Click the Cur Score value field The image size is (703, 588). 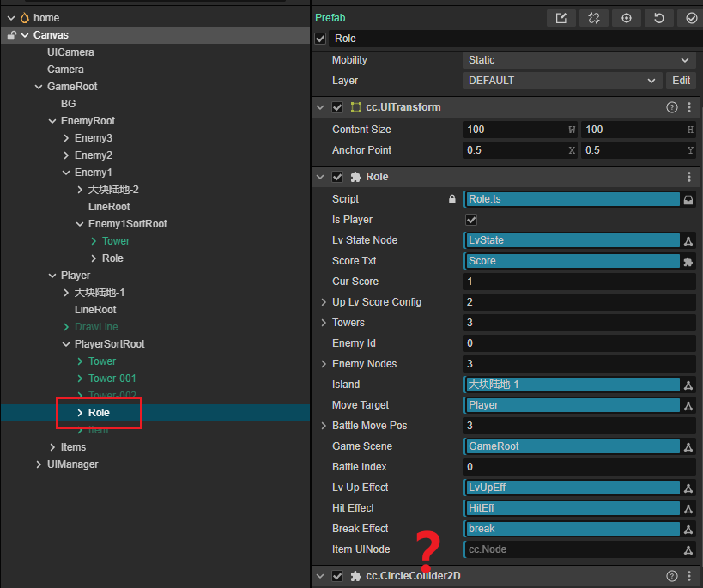click(579, 282)
